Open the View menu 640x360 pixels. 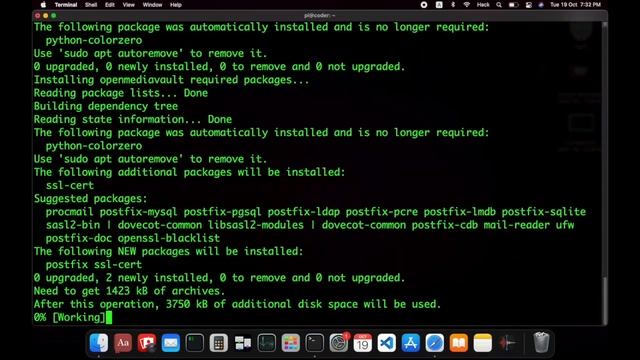point(128,5)
